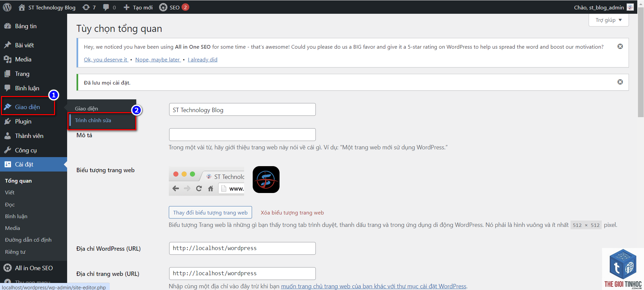The image size is (644, 290).
Task: Open Giao diện flyout submenu item
Action: point(87,108)
